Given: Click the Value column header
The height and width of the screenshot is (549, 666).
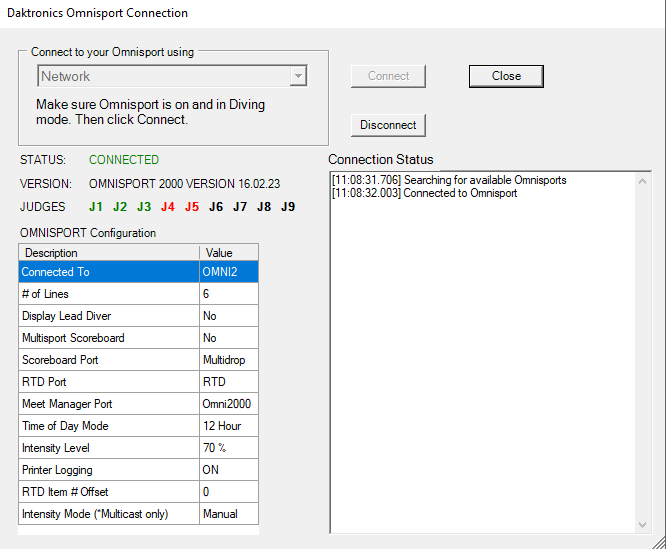Looking at the screenshot, I should (229, 253).
